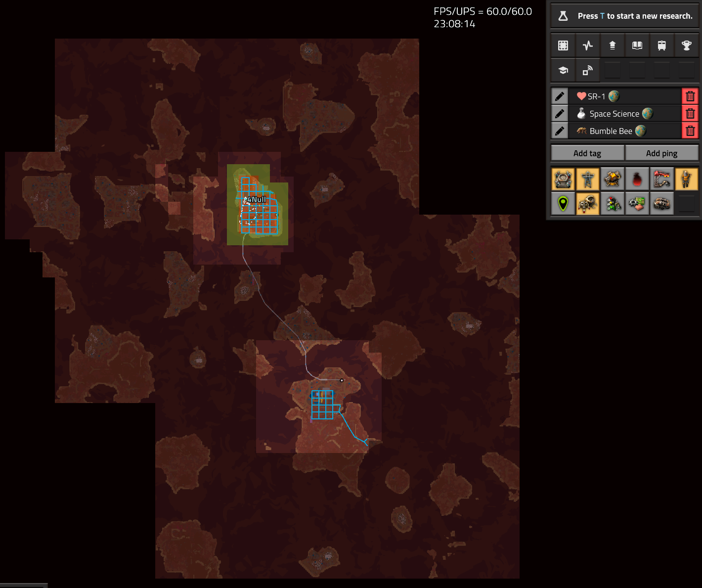Open the achievements trophy icon
Image resolution: width=702 pixels, height=588 pixels.
pos(687,45)
